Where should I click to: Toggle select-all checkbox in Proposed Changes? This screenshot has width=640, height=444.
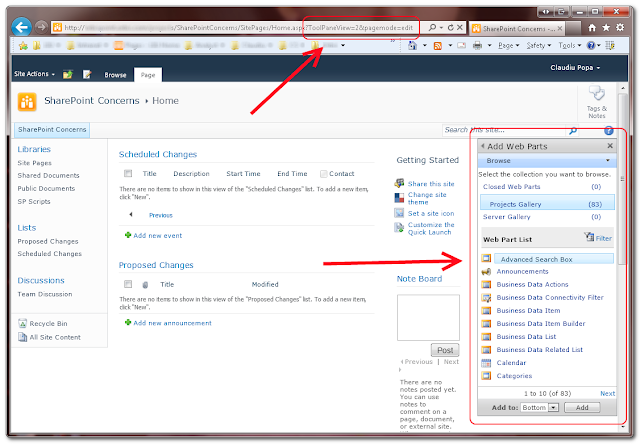click(128, 284)
